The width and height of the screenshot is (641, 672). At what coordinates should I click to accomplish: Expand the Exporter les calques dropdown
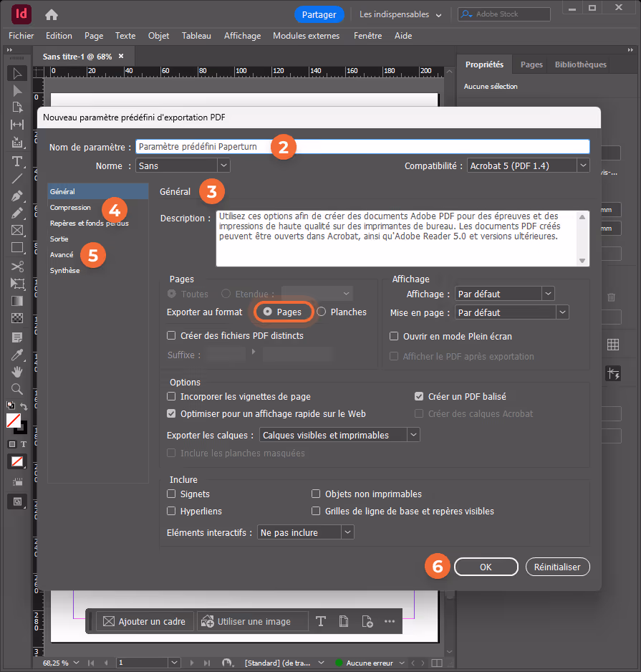click(x=339, y=435)
